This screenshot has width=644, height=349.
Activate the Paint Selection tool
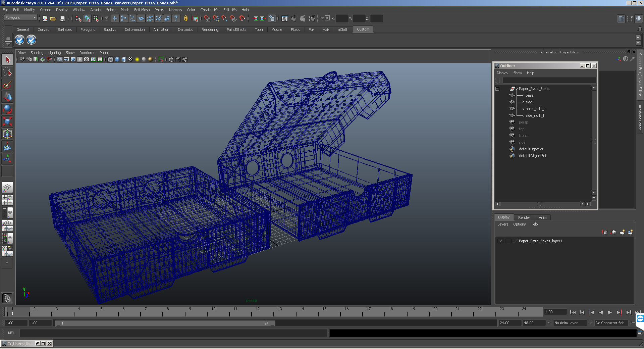[7, 85]
